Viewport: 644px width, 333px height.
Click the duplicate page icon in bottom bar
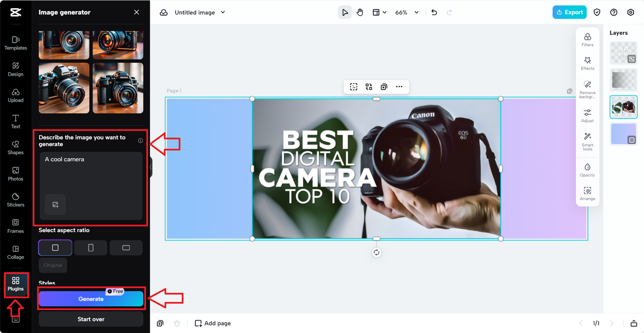point(160,323)
